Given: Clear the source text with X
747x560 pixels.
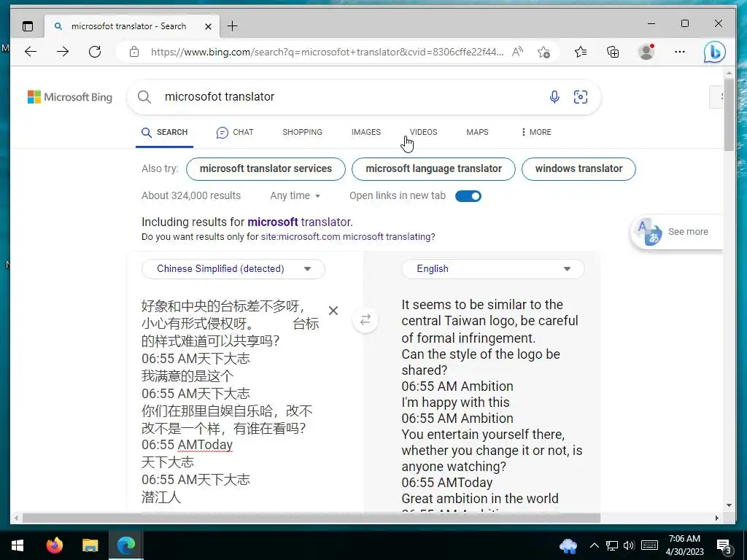Looking at the screenshot, I should tap(333, 311).
